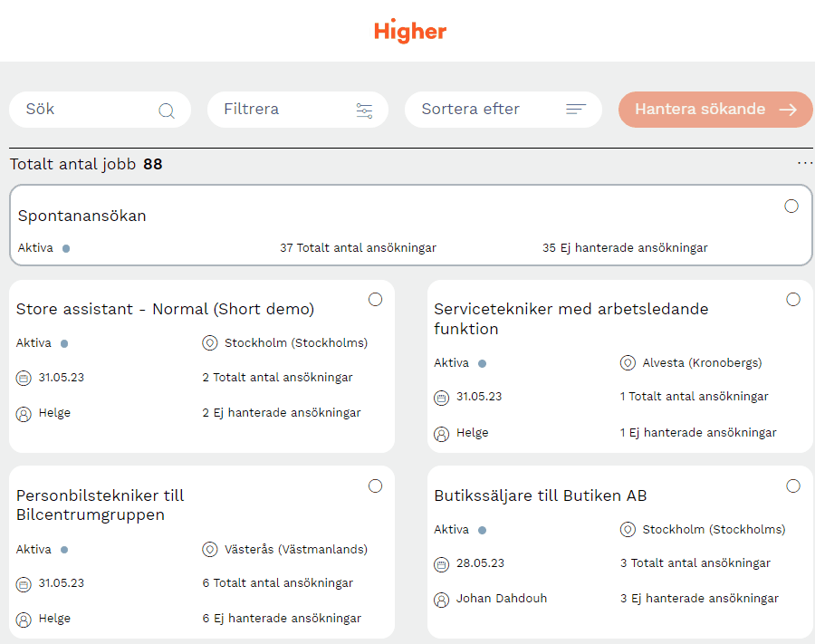This screenshot has width=815, height=644.
Task: Click the filter sliders icon
Action: (364, 111)
